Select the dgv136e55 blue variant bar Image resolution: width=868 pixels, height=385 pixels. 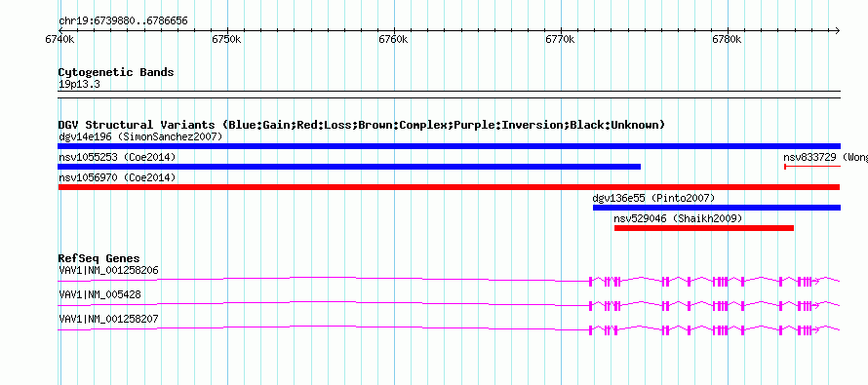(x=716, y=208)
